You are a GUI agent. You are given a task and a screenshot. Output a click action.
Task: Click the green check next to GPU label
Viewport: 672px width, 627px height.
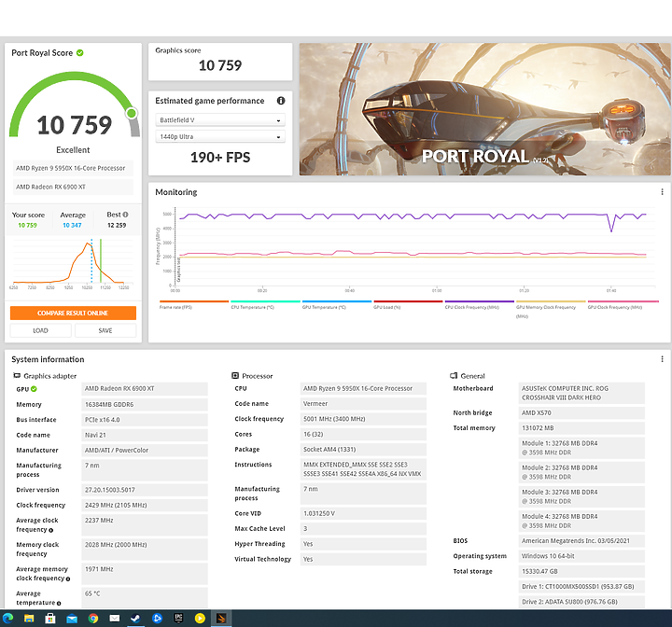coord(34,389)
